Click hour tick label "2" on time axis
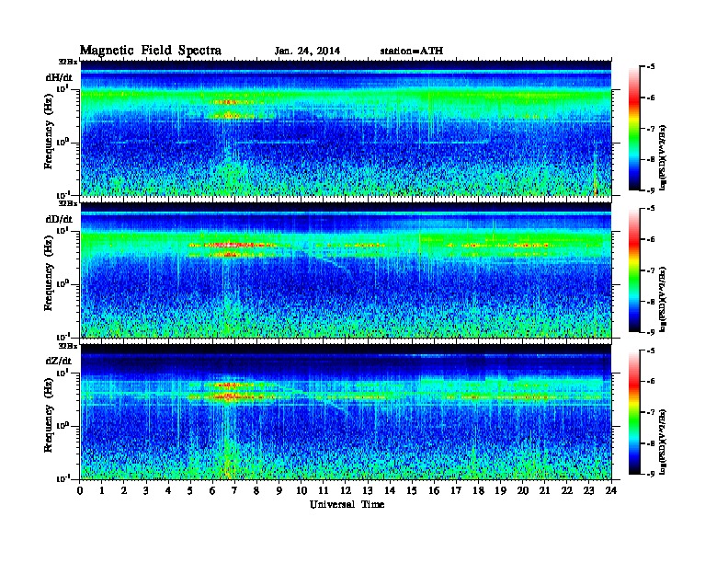 [124, 490]
